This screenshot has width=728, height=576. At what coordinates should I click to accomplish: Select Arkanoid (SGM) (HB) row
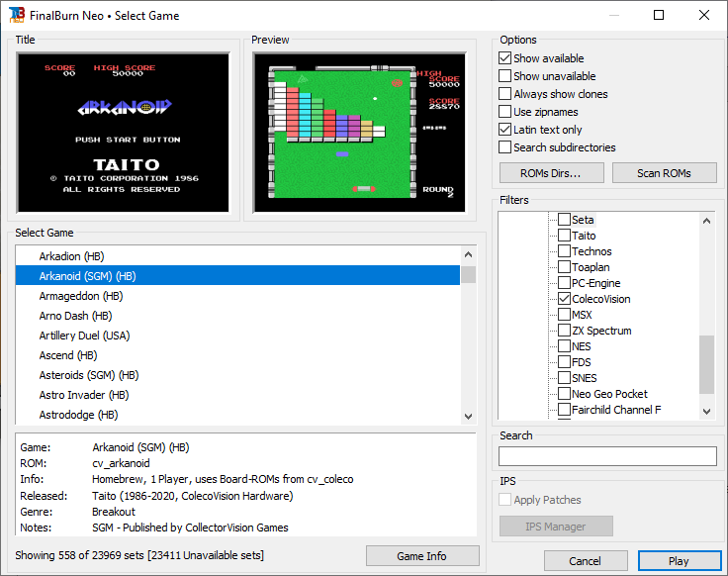[238, 275]
